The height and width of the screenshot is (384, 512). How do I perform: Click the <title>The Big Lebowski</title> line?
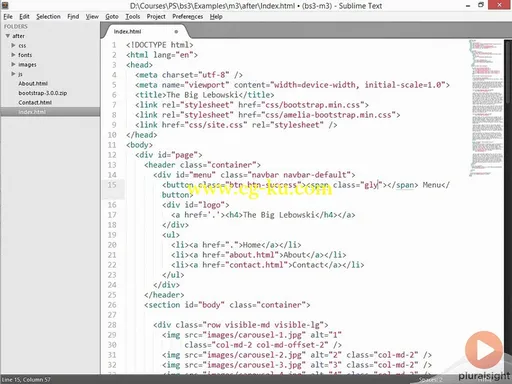pos(205,95)
